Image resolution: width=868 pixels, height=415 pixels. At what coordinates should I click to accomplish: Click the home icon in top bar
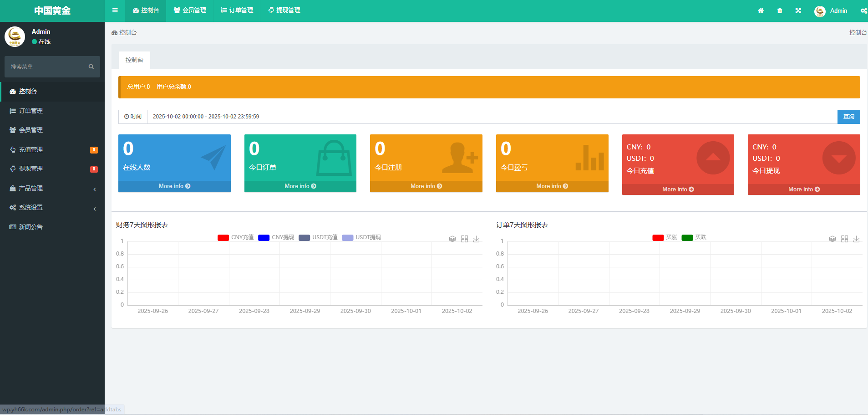tap(761, 10)
